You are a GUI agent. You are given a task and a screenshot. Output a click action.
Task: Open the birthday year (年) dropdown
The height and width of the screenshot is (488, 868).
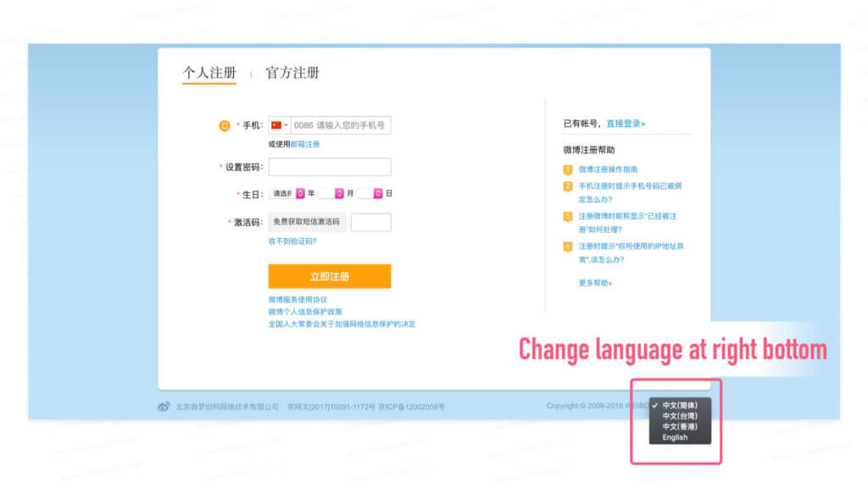[x=287, y=194]
